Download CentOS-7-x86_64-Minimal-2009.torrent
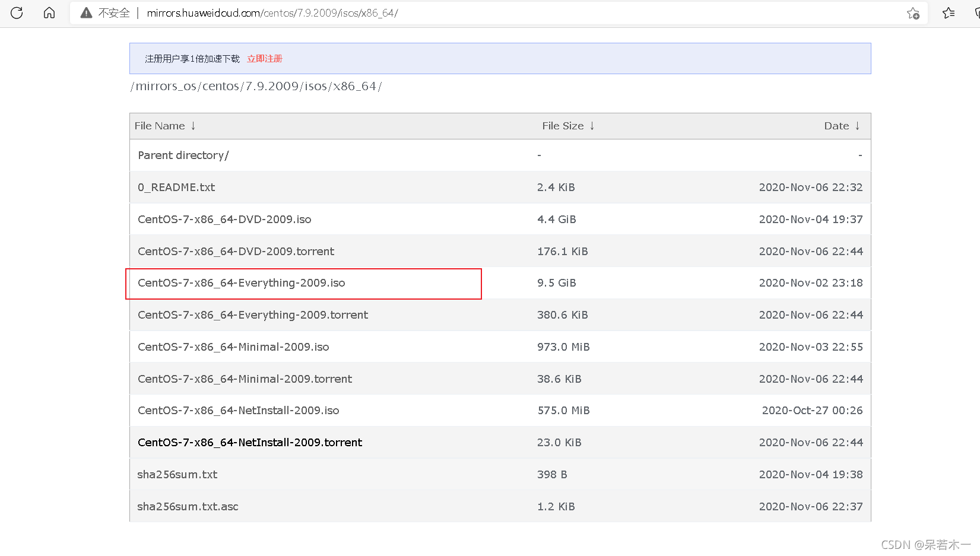Viewport: 980px width, 556px height. click(x=245, y=379)
